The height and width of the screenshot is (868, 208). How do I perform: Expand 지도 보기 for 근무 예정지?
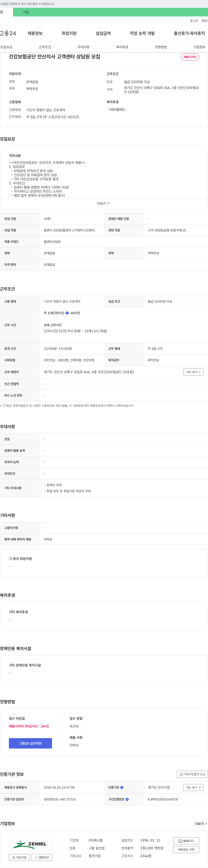[x=193, y=372]
